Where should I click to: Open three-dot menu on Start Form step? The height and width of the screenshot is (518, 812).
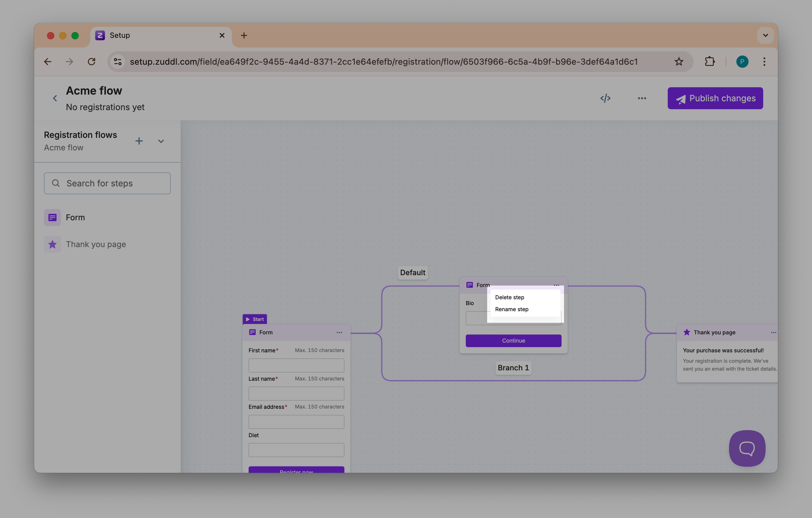click(x=339, y=333)
